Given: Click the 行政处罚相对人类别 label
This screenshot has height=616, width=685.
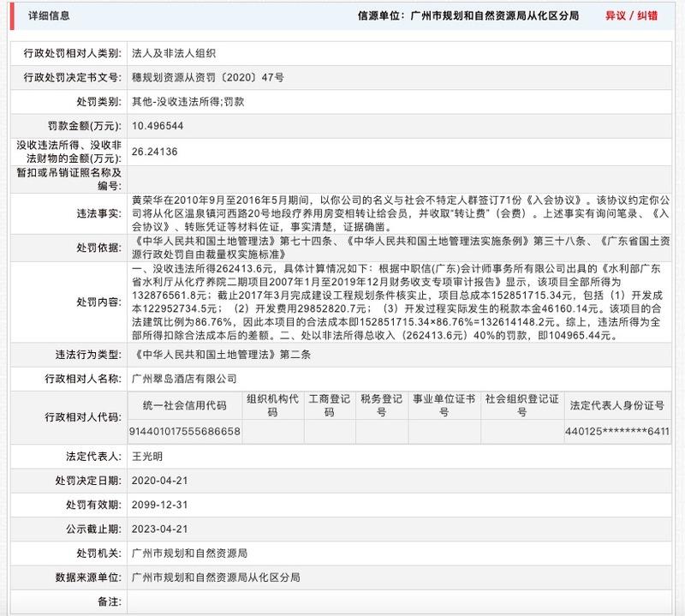Looking at the screenshot, I should [x=72, y=53].
